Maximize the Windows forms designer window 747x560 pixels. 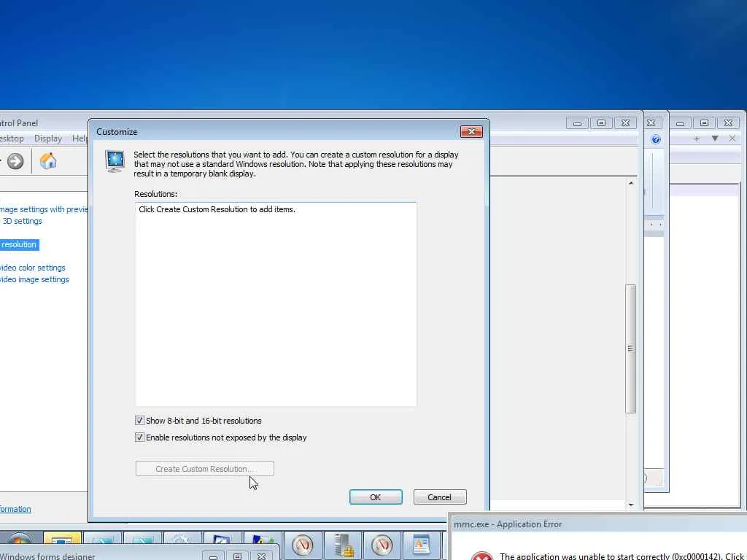pos(237,556)
